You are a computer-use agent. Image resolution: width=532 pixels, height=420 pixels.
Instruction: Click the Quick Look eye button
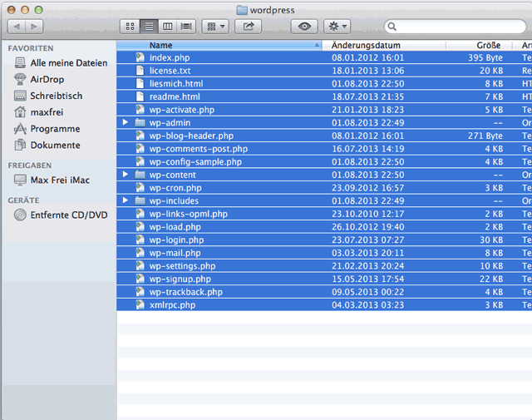pyautogui.click(x=304, y=27)
